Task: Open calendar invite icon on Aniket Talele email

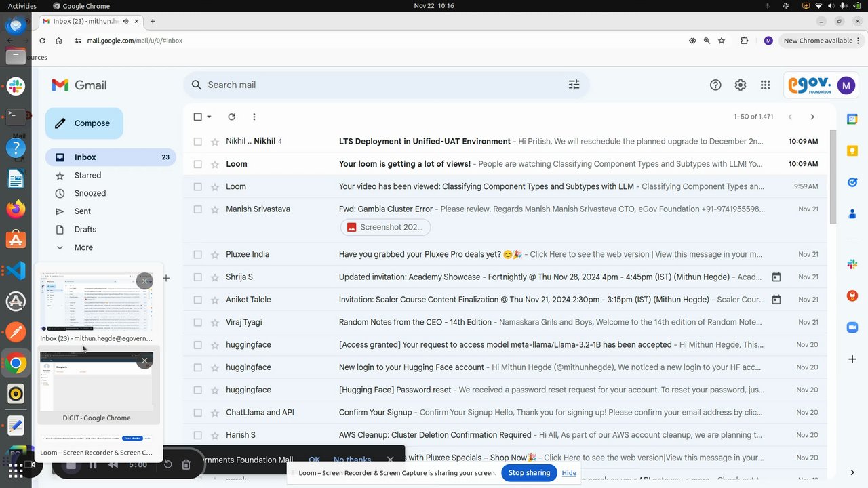Action: [776, 300]
